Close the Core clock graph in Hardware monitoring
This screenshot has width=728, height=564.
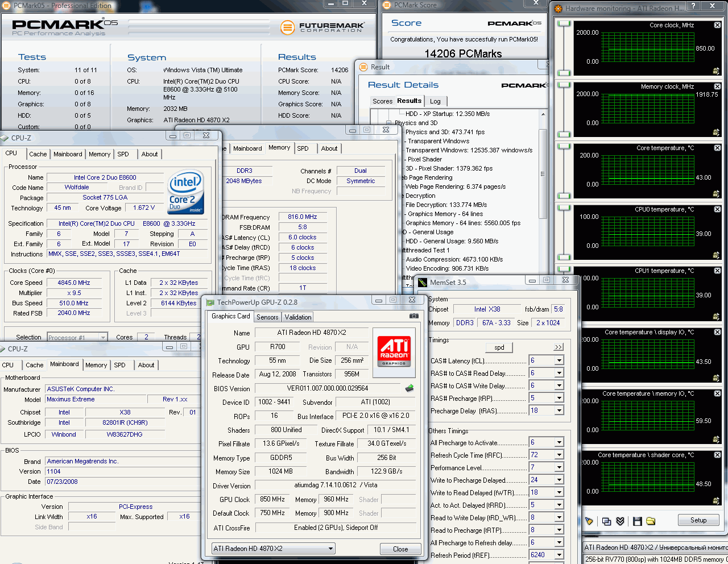[x=717, y=25]
